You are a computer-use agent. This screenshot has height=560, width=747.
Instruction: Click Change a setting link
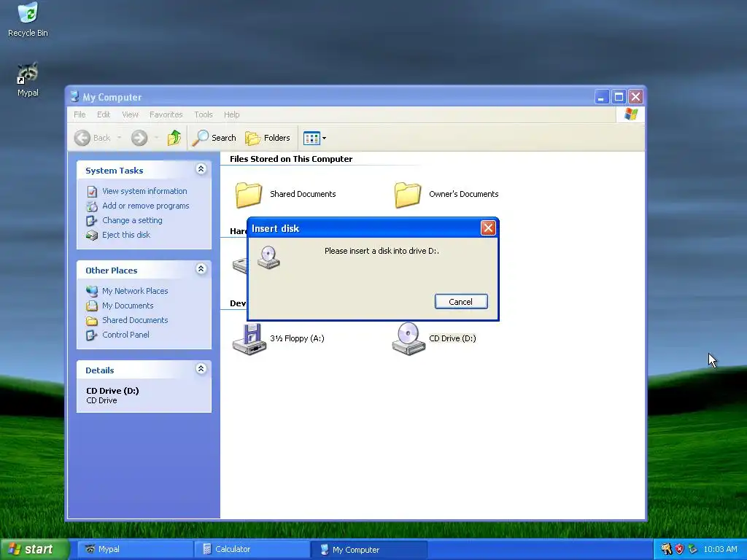[x=132, y=220]
